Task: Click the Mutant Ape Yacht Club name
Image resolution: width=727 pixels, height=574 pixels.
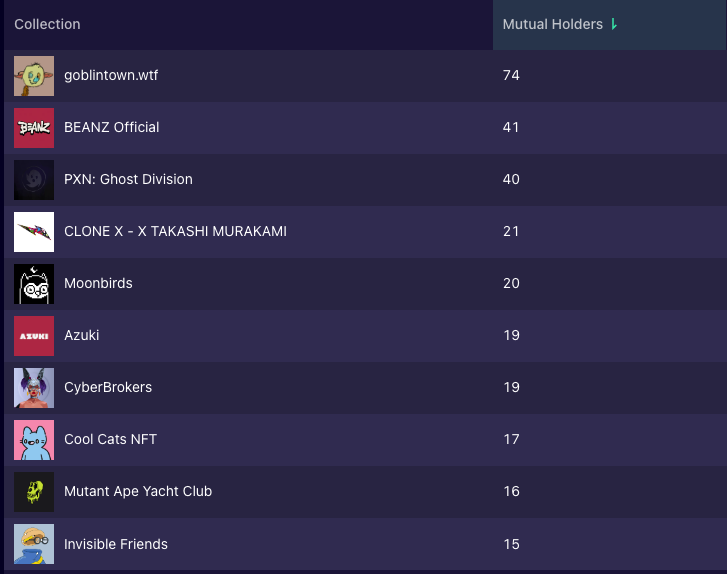Action: [138, 491]
